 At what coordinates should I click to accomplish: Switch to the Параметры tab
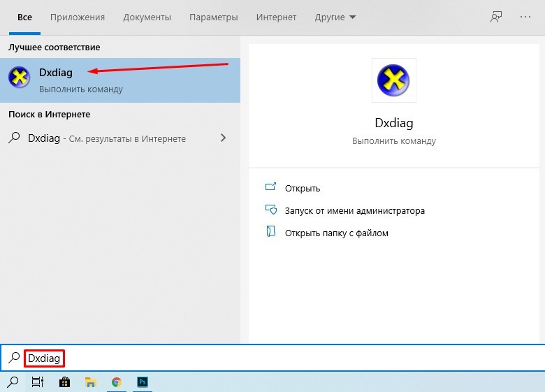[213, 17]
